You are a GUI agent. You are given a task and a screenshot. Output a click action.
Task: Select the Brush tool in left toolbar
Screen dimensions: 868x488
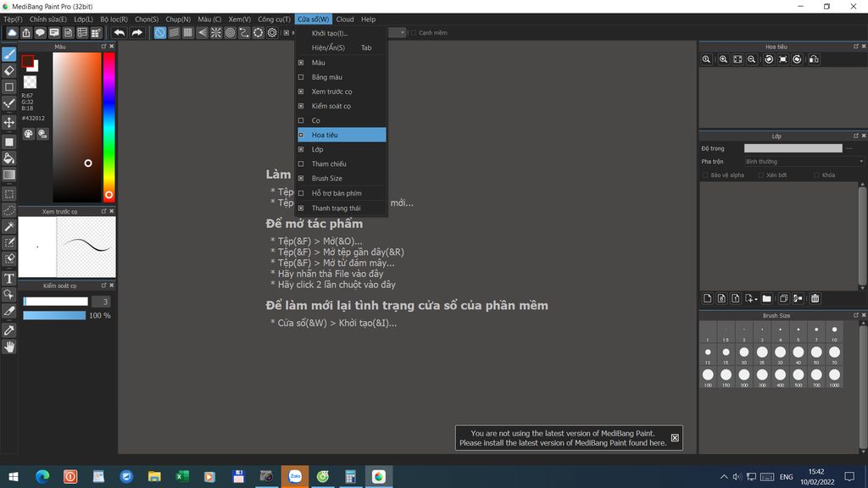[x=9, y=54]
